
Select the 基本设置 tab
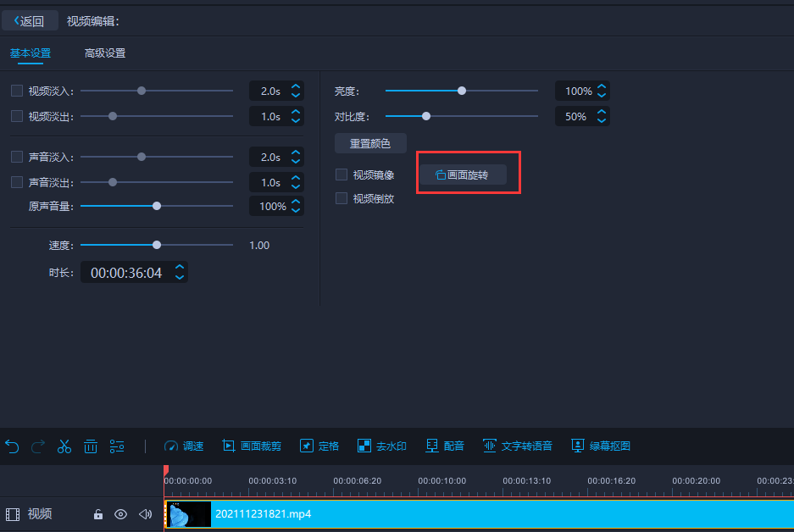(x=31, y=53)
